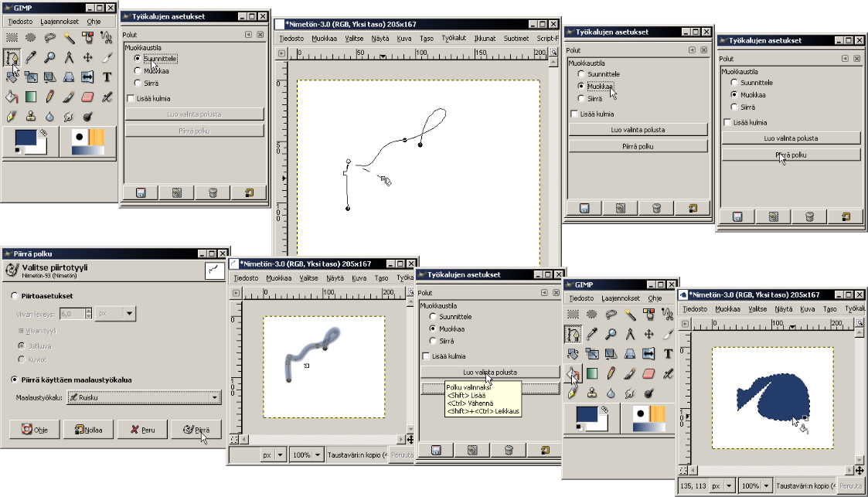Screen dimensions: 868x497
Task: Select the Eraser tool in the top-left toolbox
Action: [87, 97]
